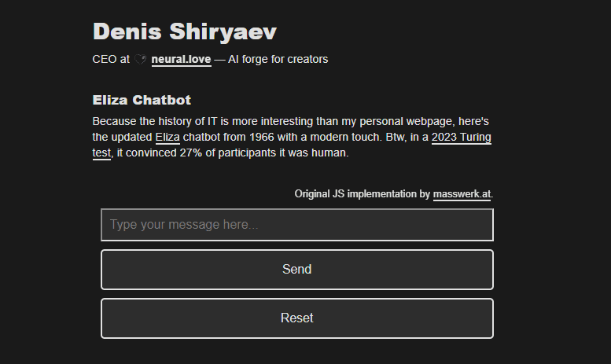Viewport: 611px width, 364px height.
Task: Click the "CEO at" text
Action: pos(111,59)
